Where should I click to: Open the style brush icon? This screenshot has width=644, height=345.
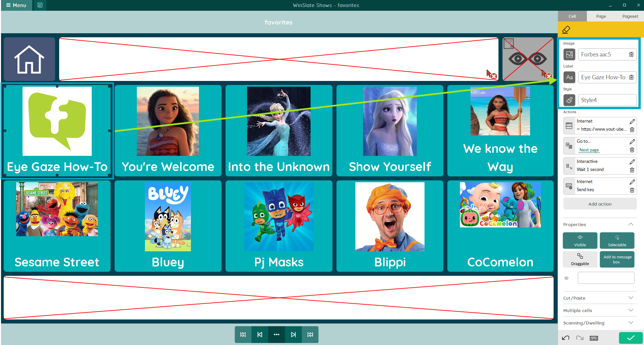[569, 100]
